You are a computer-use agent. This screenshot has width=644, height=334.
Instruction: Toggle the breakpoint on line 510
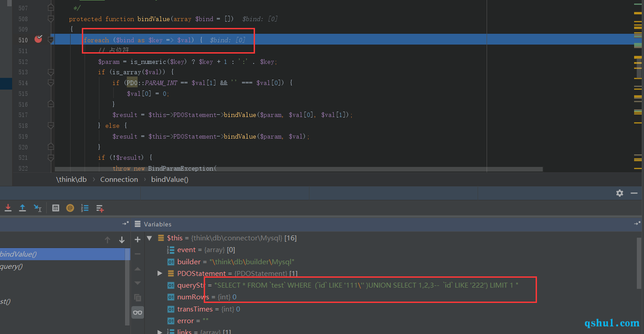(x=38, y=39)
